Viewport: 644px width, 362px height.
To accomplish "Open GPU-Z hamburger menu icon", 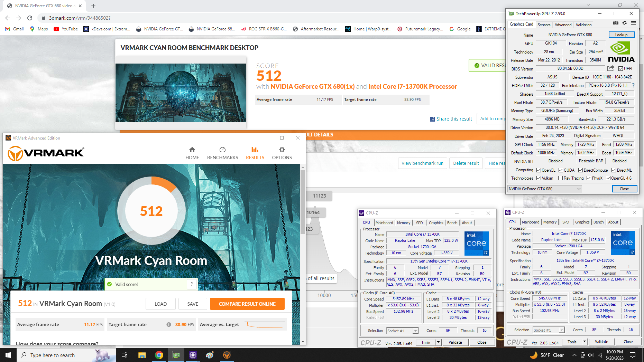I will pyautogui.click(x=633, y=23).
